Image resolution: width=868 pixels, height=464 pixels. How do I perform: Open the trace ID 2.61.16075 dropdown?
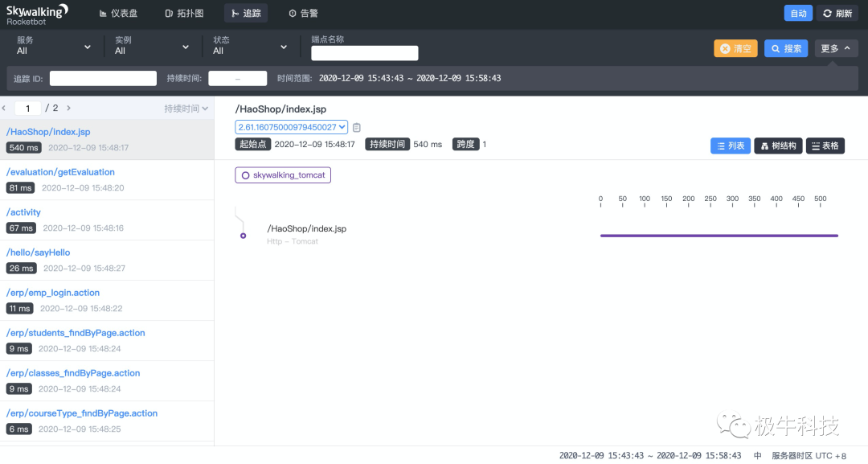pyautogui.click(x=291, y=127)
